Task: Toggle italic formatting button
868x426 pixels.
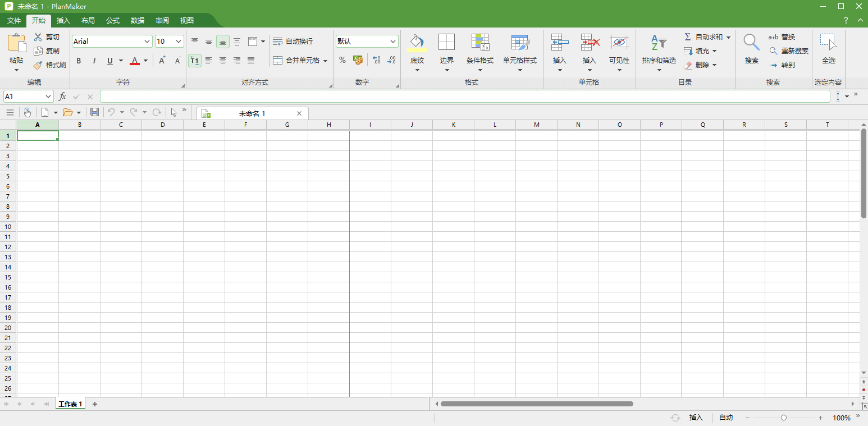Action: [x=94, y=61]
